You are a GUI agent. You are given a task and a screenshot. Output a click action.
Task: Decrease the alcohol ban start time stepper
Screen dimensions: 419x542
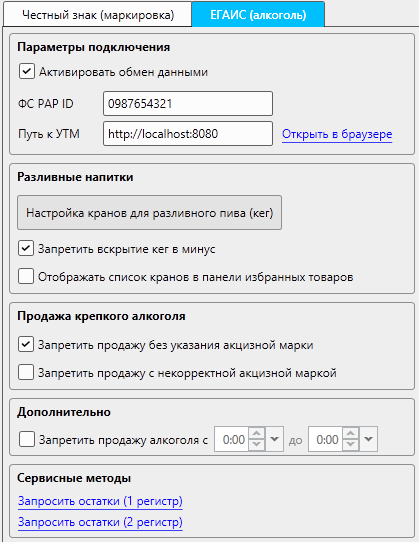pos(257,445)
